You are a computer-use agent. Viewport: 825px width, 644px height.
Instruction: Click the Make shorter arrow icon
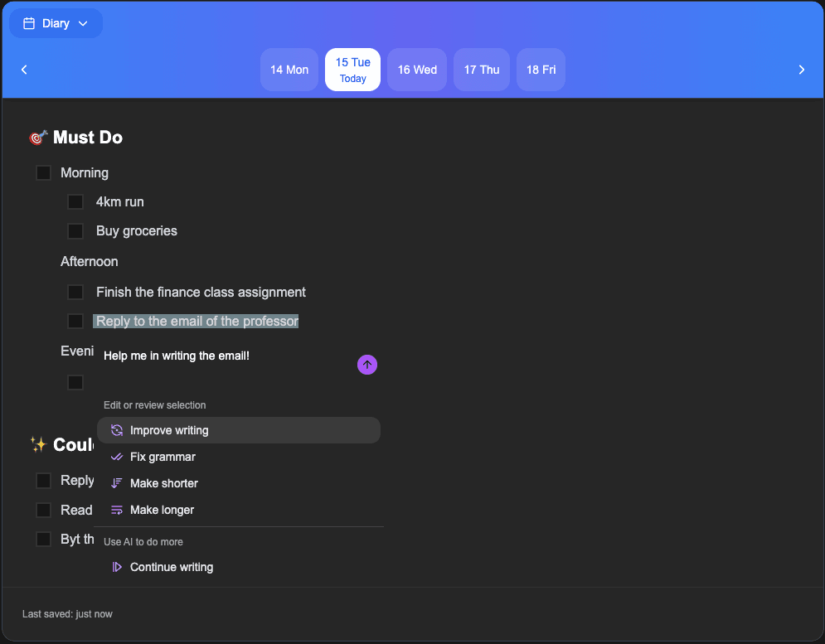tap(116, 483)
